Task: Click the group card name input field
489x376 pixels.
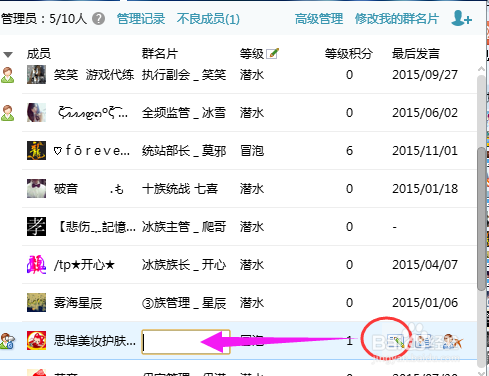Action: pos(186,342)
